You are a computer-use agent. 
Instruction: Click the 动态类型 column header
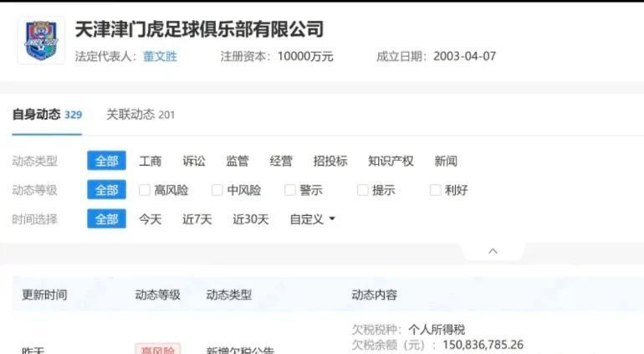(229, 295)
